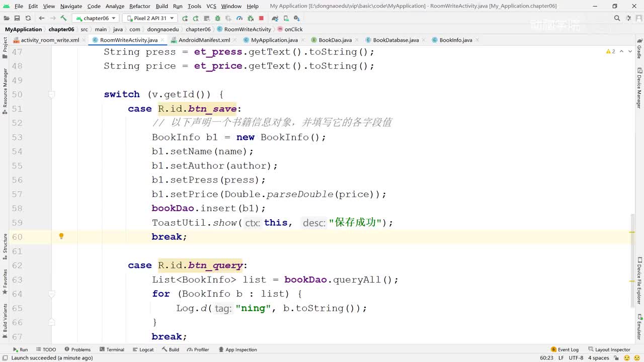Open the Problems tool window
Image resolution: width=644 pixels, height=362 pixels.
77,349
